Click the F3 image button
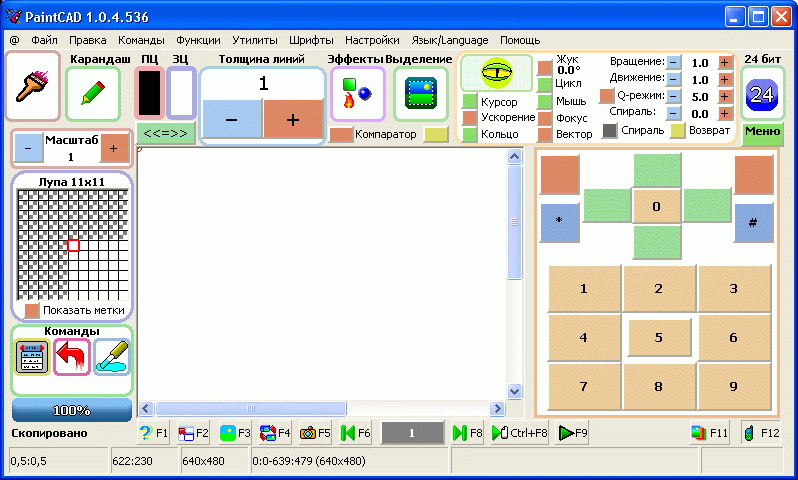This screenshot has height=480, width=798. [x=235, y=433]
